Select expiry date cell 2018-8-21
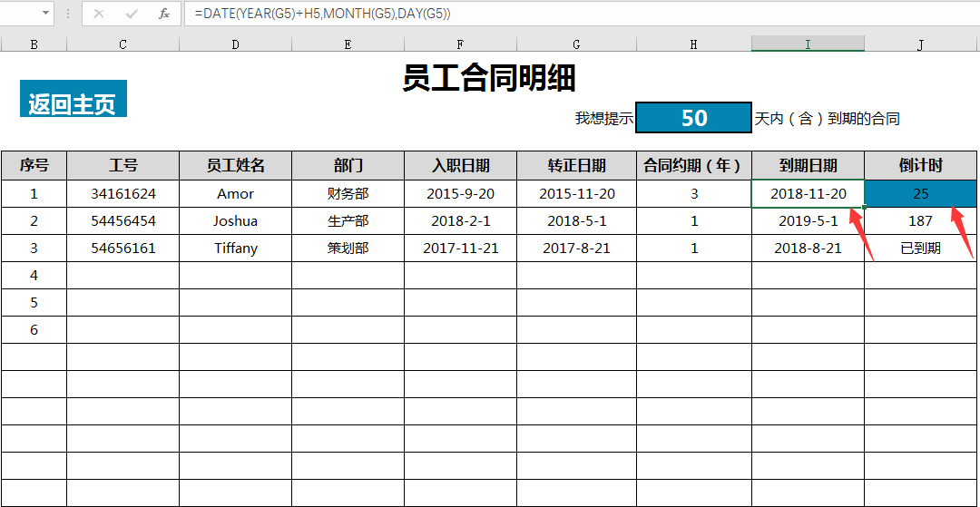 click(808, 249)
